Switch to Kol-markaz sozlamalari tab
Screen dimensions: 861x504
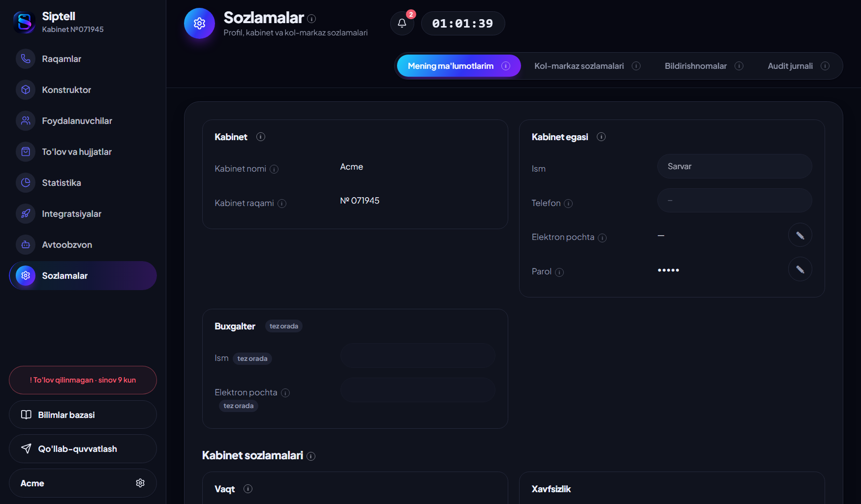(x=587, y=66)
